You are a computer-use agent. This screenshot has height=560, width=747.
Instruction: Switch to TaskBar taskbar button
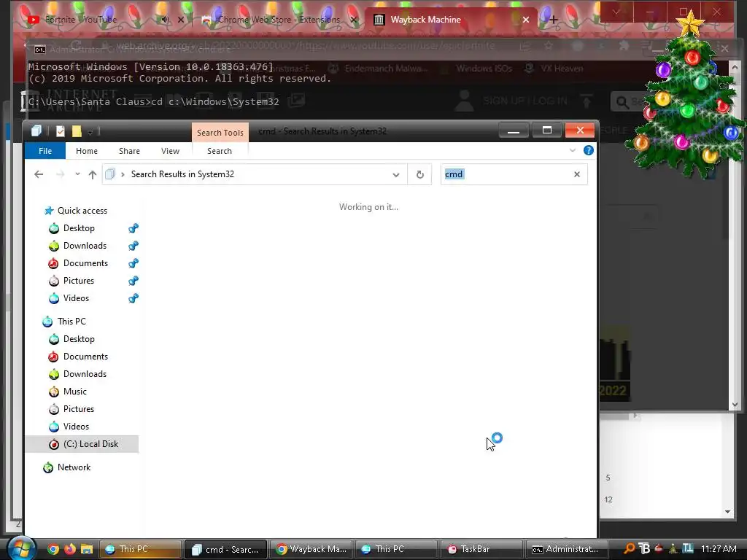481,550
